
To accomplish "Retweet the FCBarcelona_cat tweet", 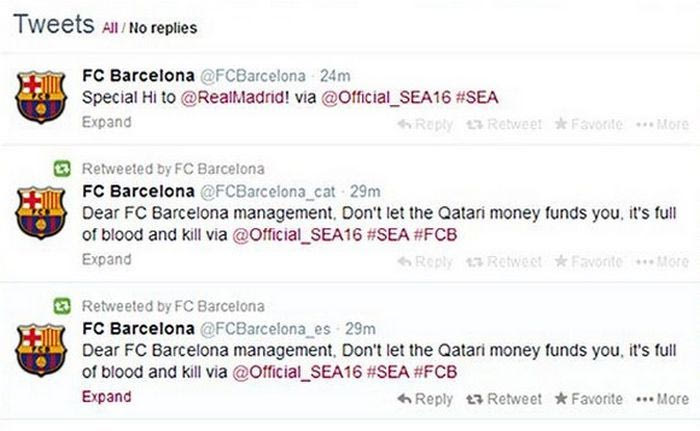I will [506, 262].
